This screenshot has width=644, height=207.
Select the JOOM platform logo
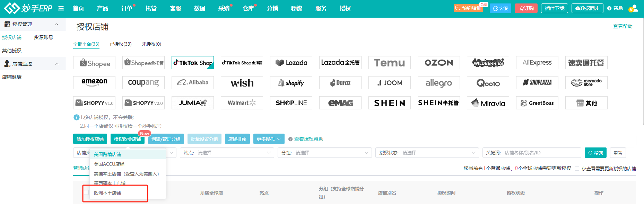click(x=390, y=83)
